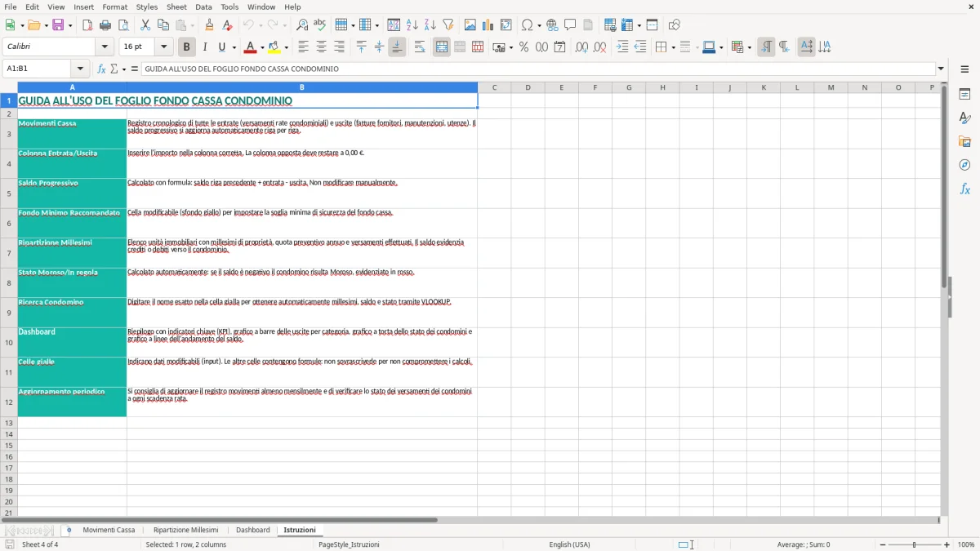Sort descending
The height and width of the screenshot is (551, 980).
(x=430, y=25)
